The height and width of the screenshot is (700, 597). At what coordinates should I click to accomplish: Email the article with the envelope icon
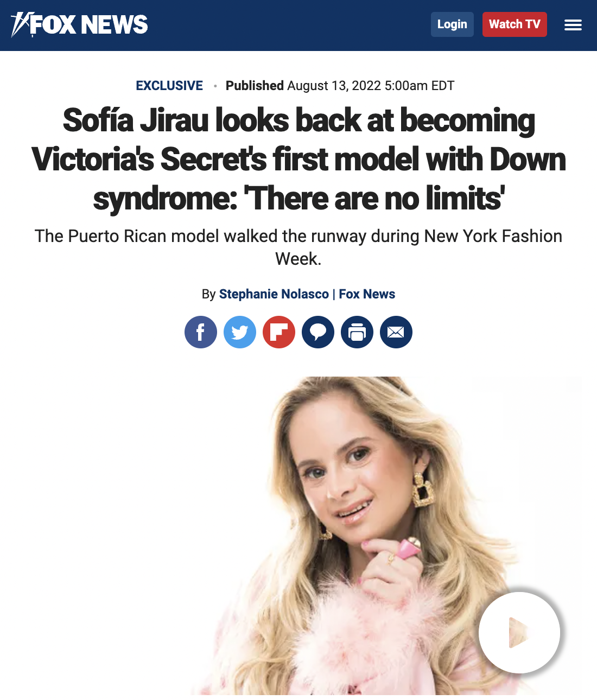pos(396,332)
